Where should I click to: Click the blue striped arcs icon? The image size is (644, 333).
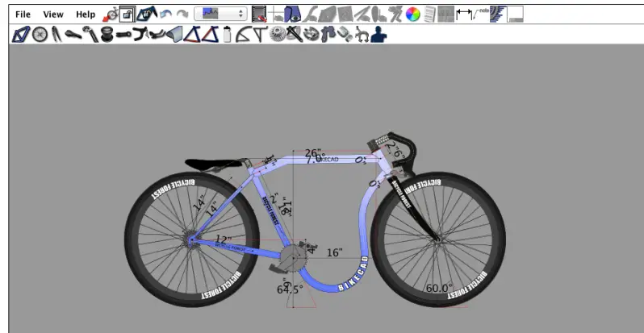498,15
